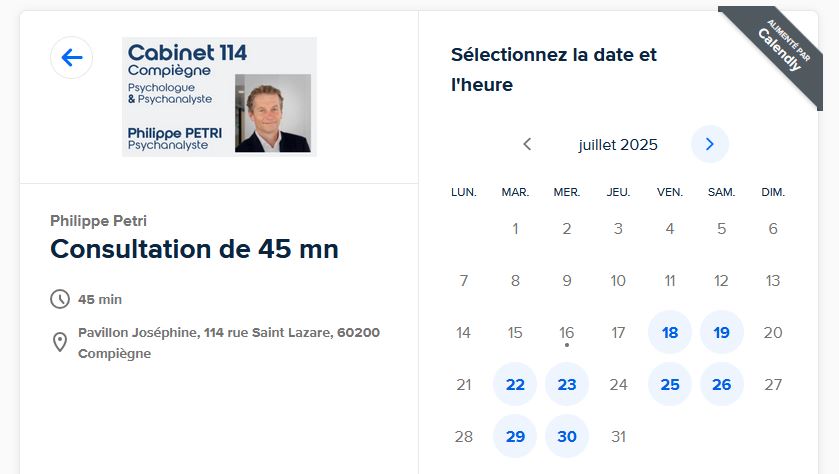839x474 pixels.
Task: Select July 29 date
Action: 515,436
